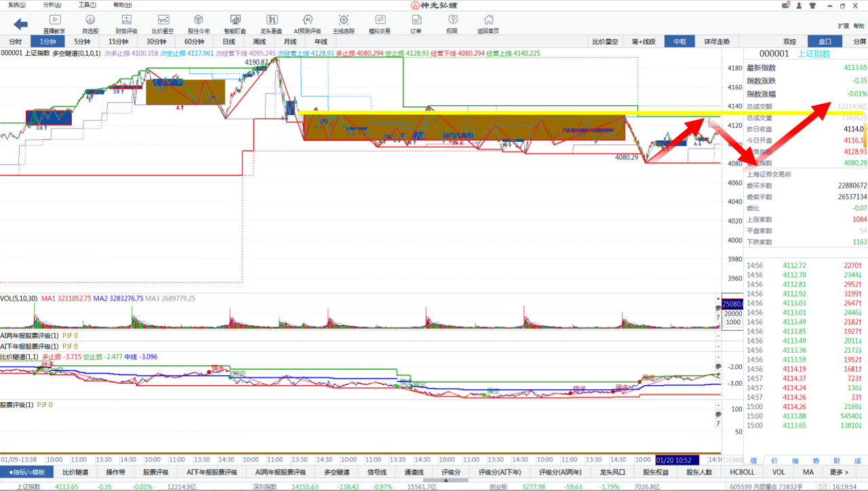Open 直播教学 live teaching icon

[x=54, y=24]
